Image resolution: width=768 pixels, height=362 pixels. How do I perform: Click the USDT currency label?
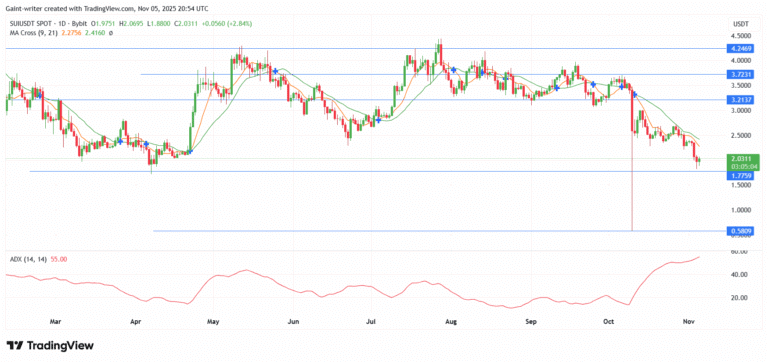coord(742,24)
